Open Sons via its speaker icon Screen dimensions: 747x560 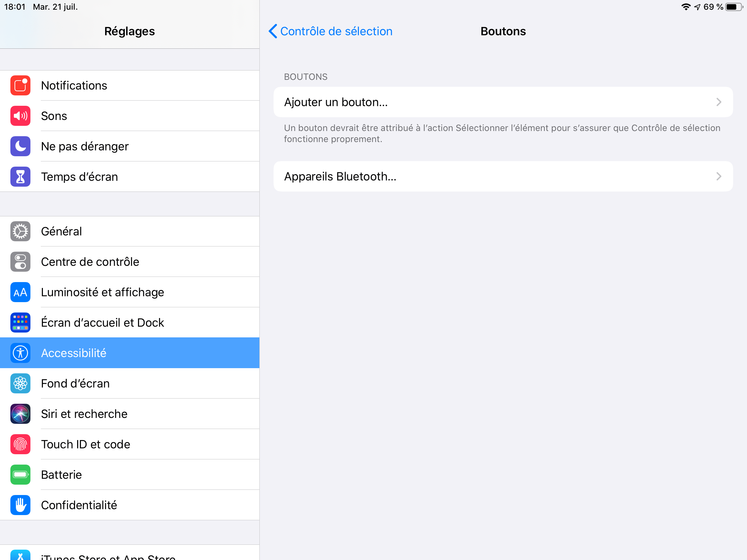click(20, 116)
